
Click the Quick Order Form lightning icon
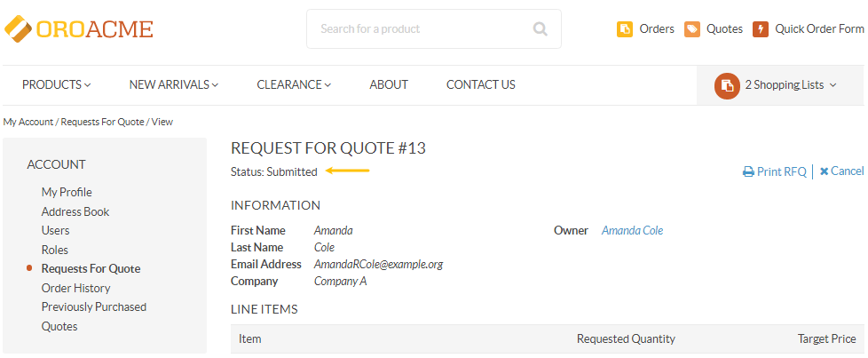761,28
